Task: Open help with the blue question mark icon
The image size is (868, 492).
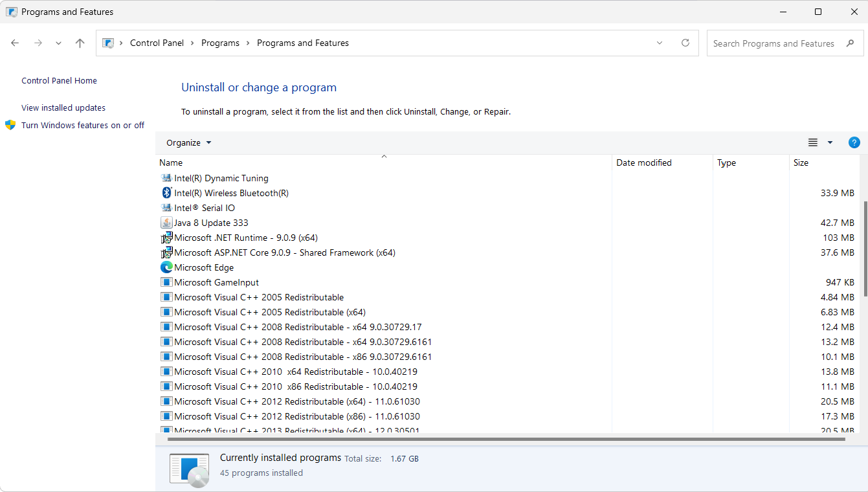Action: coord(854,142)
